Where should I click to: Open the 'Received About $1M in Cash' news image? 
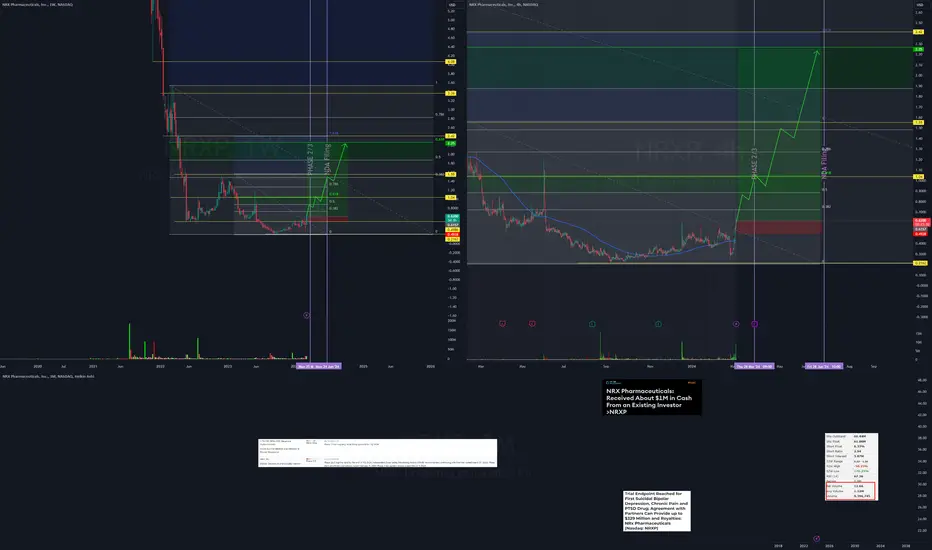(x=652, y=397)
